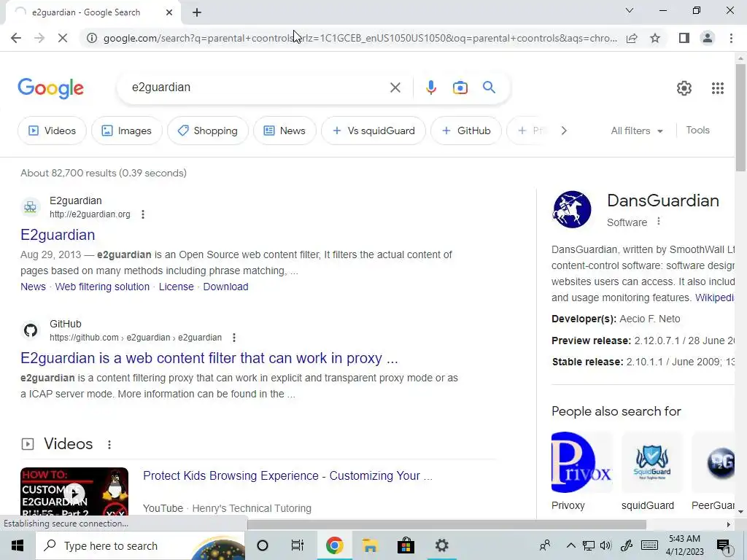The image size is (747, 560).
Task: Open Windows Start menu
Action: (18, 545)
